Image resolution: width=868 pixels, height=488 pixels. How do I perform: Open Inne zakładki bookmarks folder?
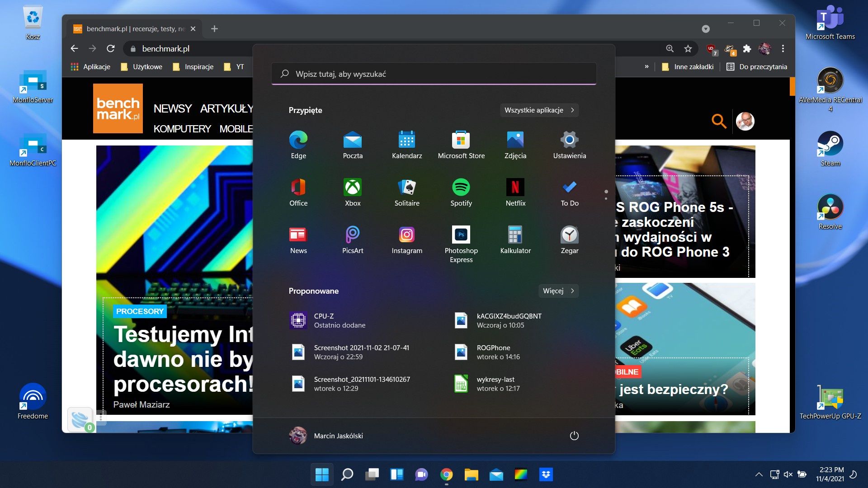688,66
